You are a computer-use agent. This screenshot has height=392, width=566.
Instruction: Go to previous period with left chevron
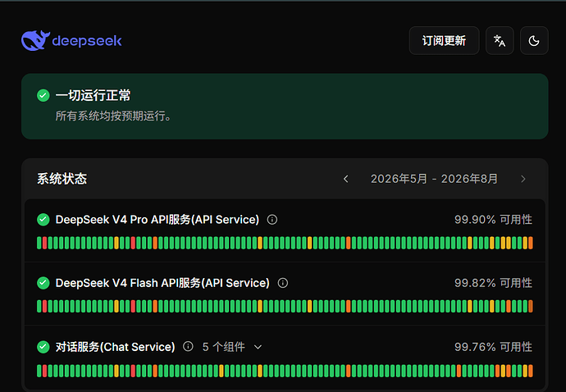346,179
